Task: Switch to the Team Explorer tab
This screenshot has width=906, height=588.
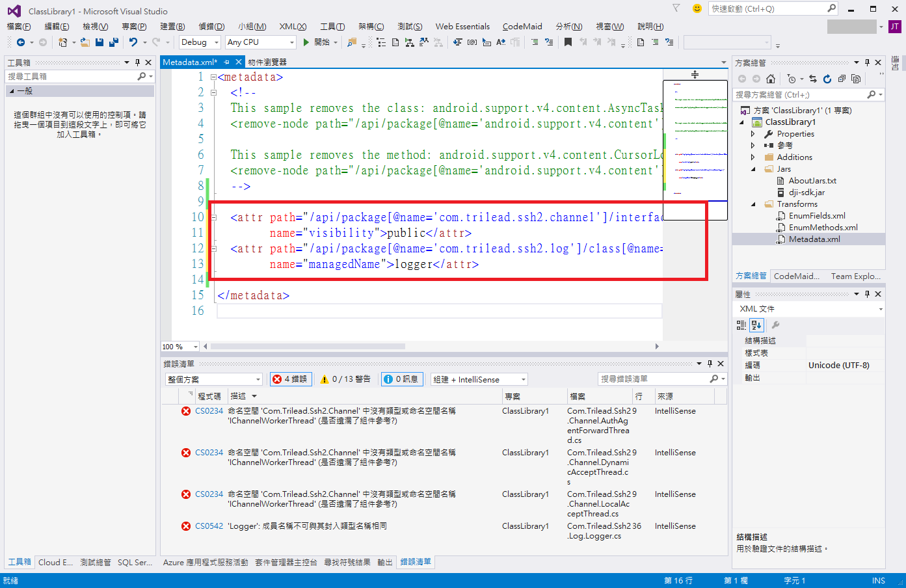Action: (855, 276)
